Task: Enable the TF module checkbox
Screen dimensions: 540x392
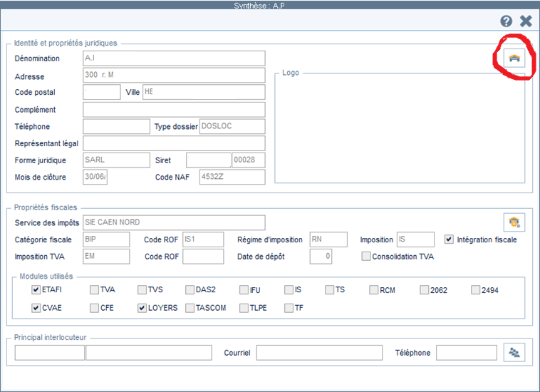Action: [289, 308]
